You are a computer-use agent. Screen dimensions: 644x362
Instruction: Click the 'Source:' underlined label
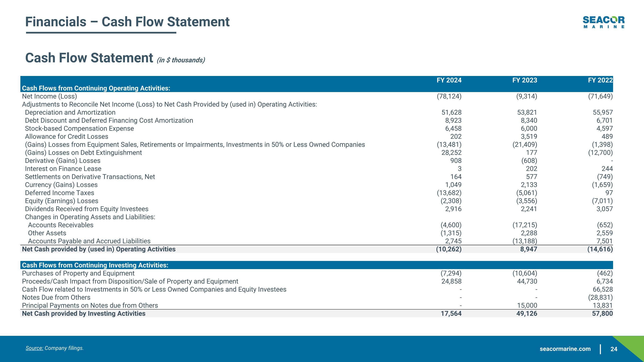35,348
